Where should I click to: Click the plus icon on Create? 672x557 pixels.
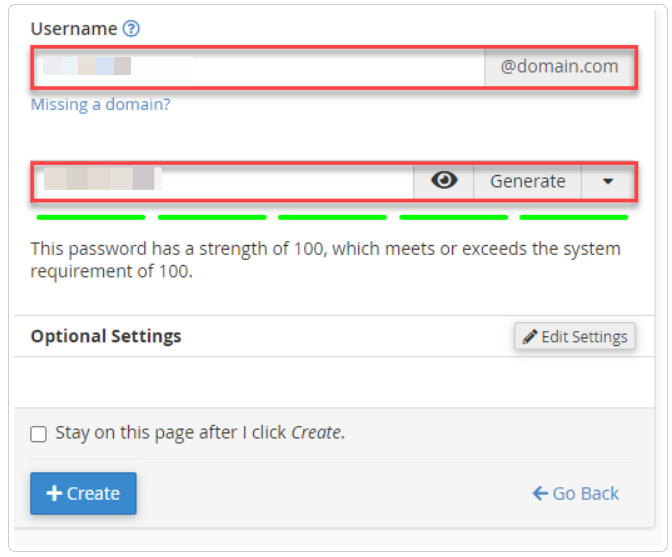54,493
